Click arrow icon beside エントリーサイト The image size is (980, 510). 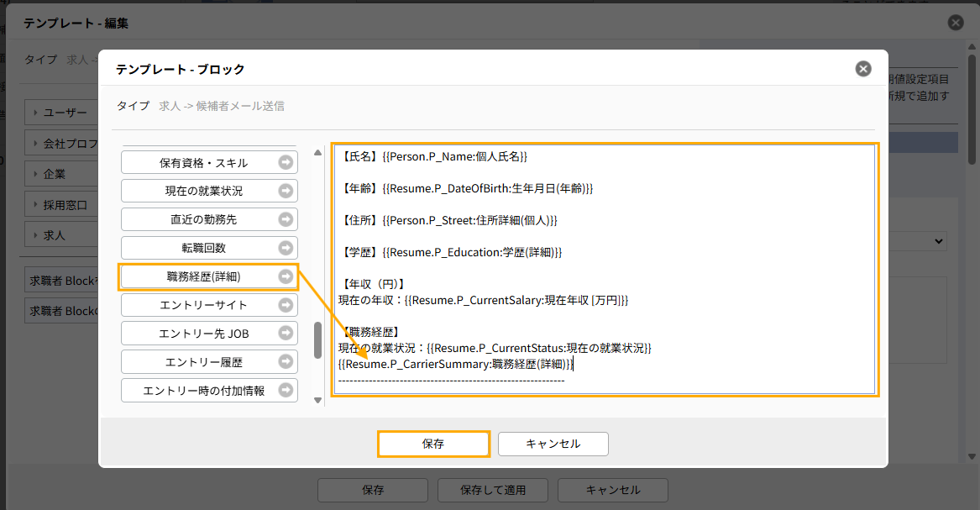[286, 305]
